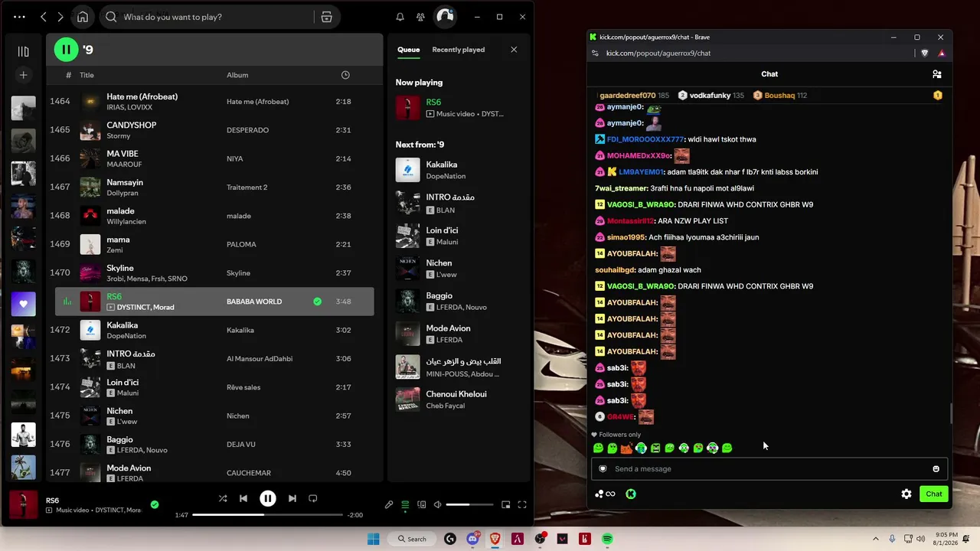Click the Spotify search input field
The width and height of the screenshot is (980, 551).
click(x=217, y=17)
